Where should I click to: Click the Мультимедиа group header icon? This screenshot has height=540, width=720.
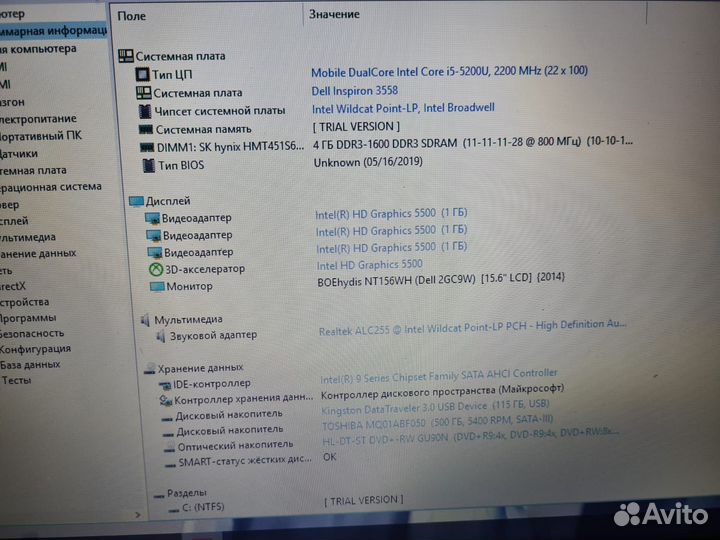pos(144,320)
